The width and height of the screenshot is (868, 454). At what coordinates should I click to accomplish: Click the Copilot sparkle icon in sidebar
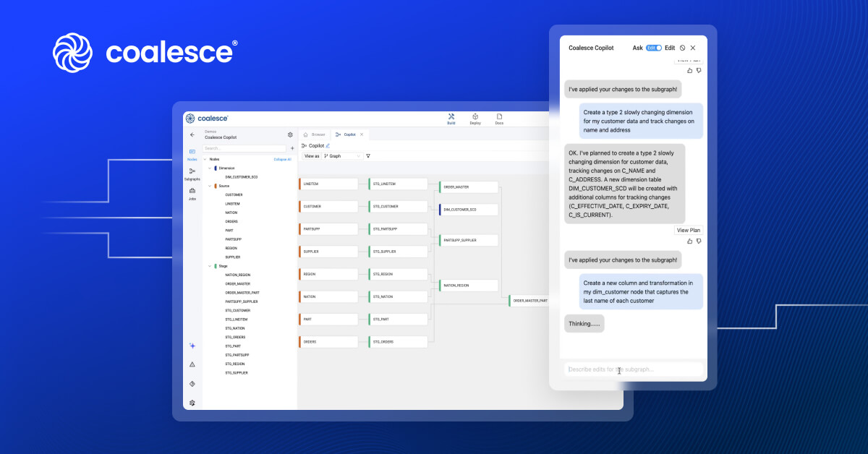click(192, 346)
